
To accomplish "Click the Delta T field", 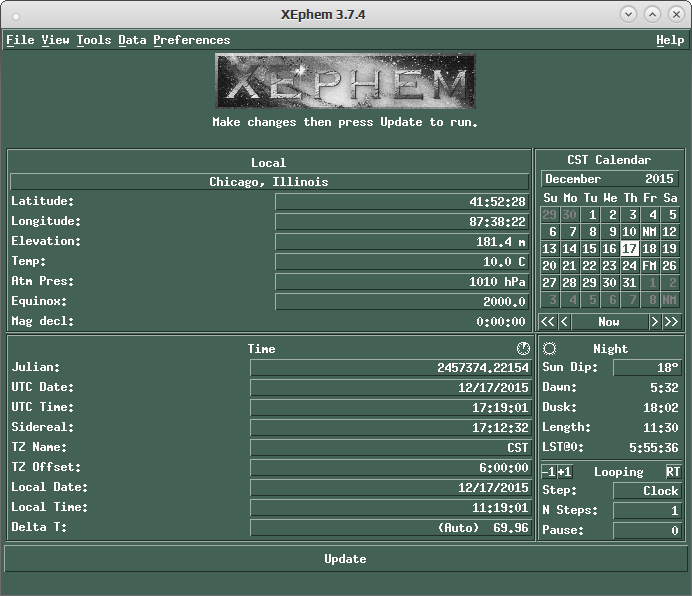I will tap(391, 528).
